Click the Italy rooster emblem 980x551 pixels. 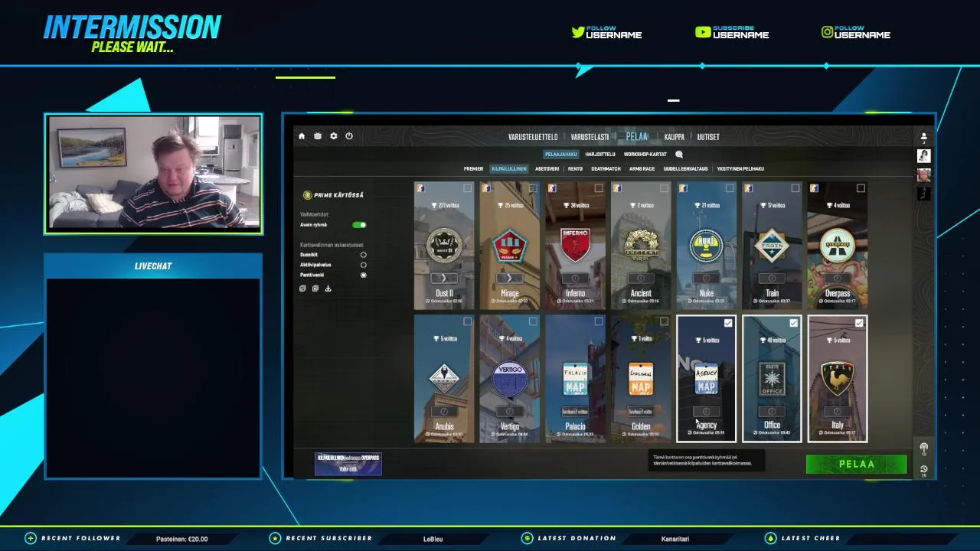pos(838,378)
